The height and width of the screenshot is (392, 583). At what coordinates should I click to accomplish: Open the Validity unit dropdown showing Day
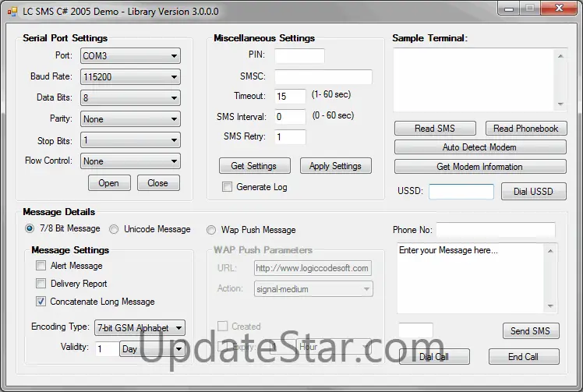(152, 349)
